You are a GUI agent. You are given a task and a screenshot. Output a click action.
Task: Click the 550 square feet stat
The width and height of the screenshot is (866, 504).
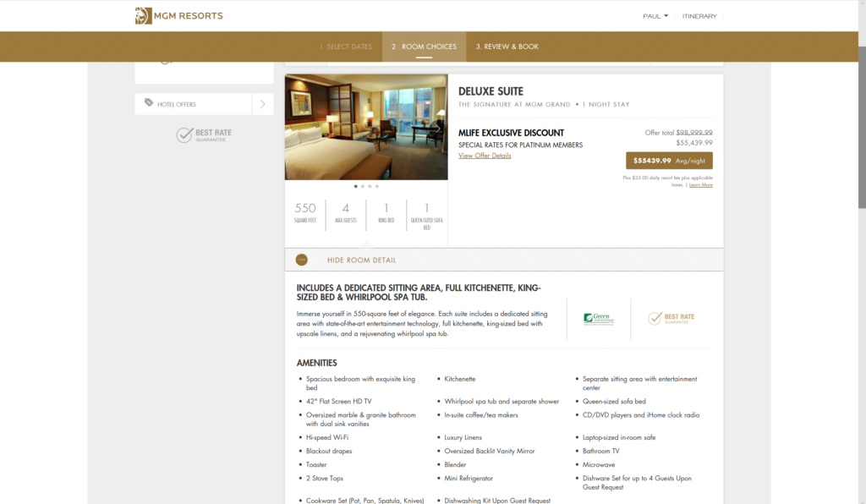pyautogui.click(x=304, y=214)
